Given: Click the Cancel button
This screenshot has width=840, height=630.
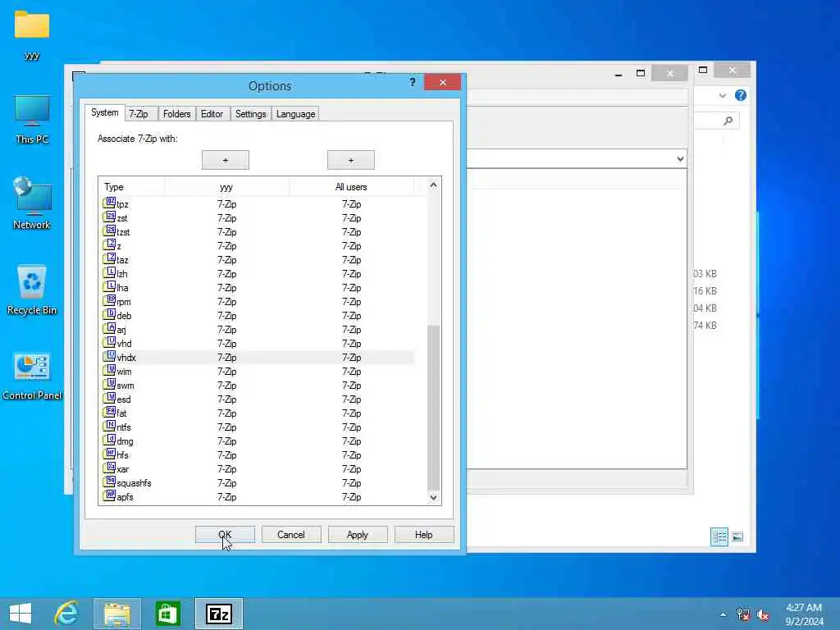Looking at the screenshot, I should coord(291,535).
